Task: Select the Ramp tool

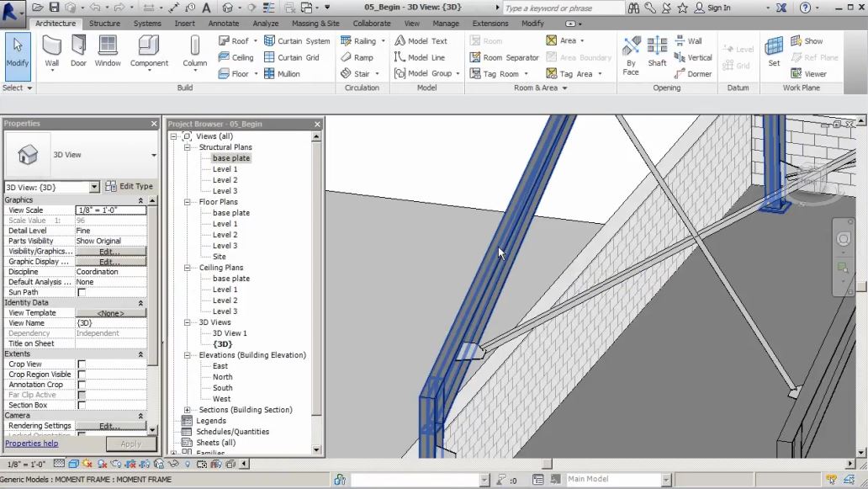Action: click(x=357, y=57)
